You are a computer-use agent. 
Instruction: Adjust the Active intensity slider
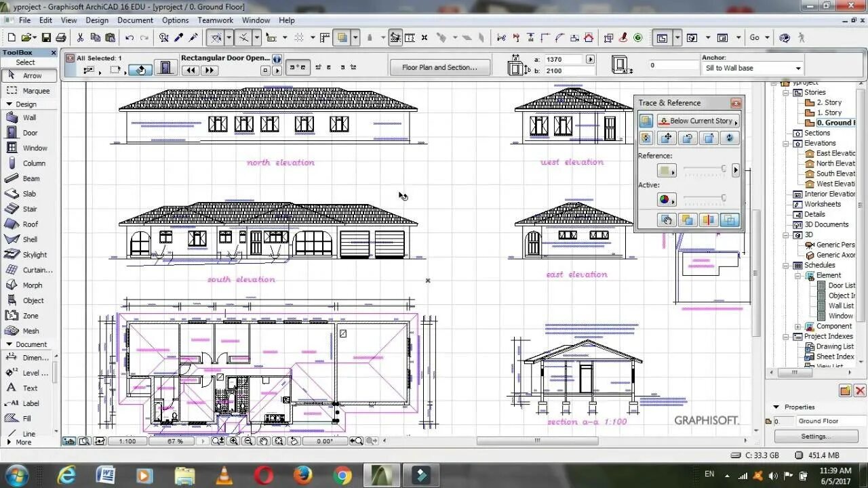(705, 199)
